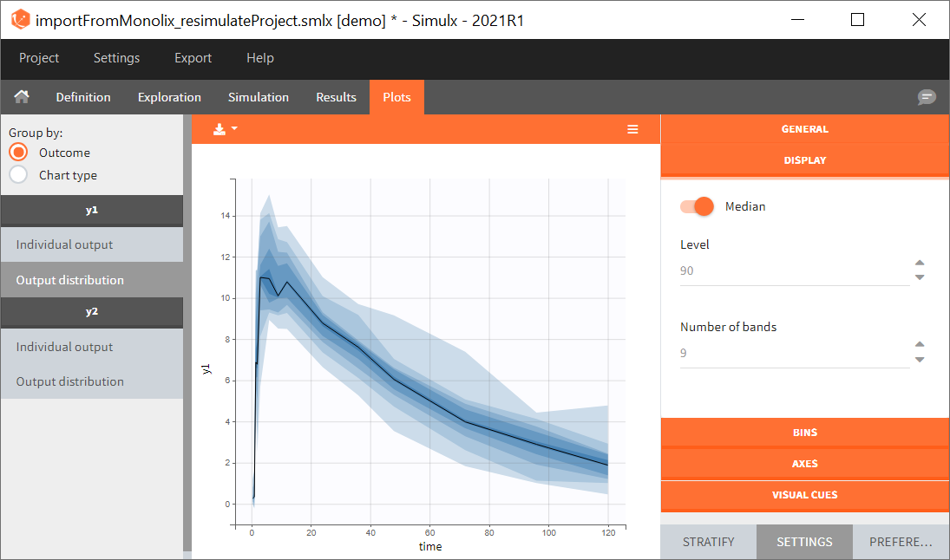Expand the AXES section

pos(805,464)
